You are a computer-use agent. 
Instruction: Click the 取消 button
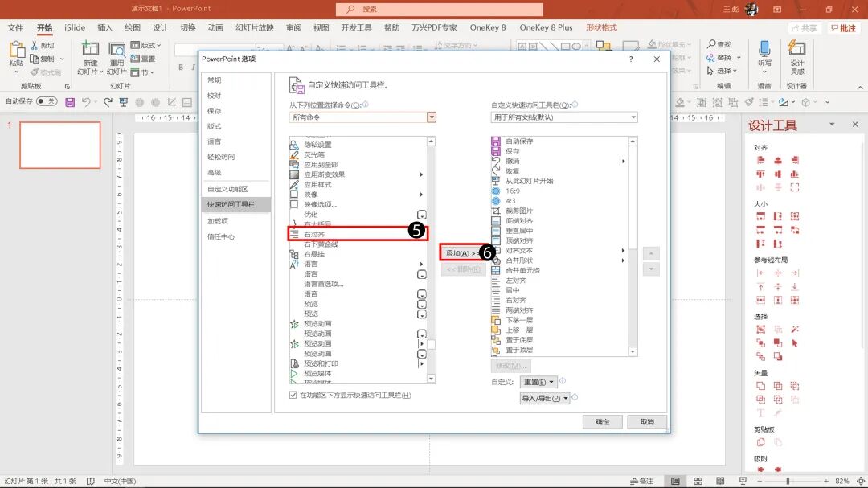point(647,422)
